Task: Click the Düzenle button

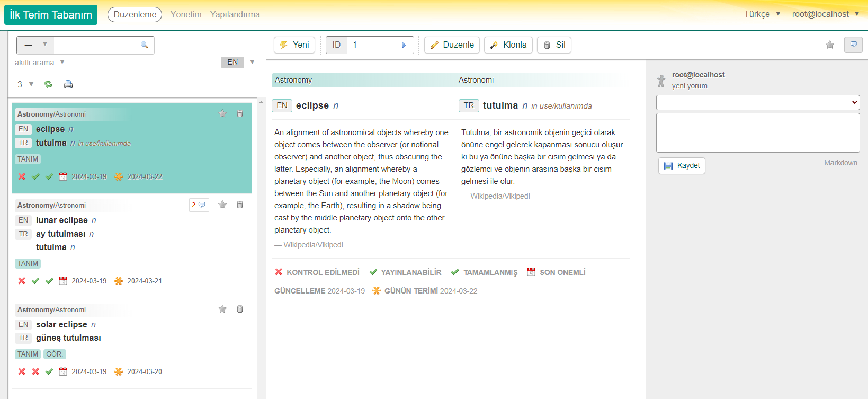Action: tap(452, 45)
